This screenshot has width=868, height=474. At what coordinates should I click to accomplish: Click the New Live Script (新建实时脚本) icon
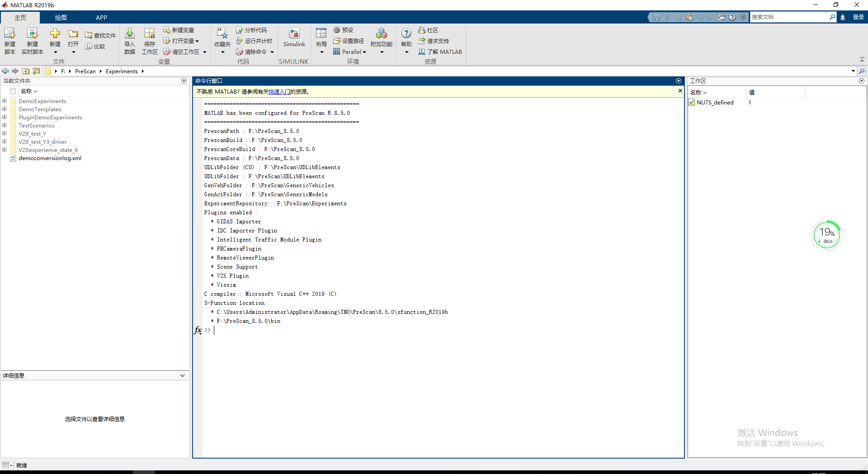33,41
